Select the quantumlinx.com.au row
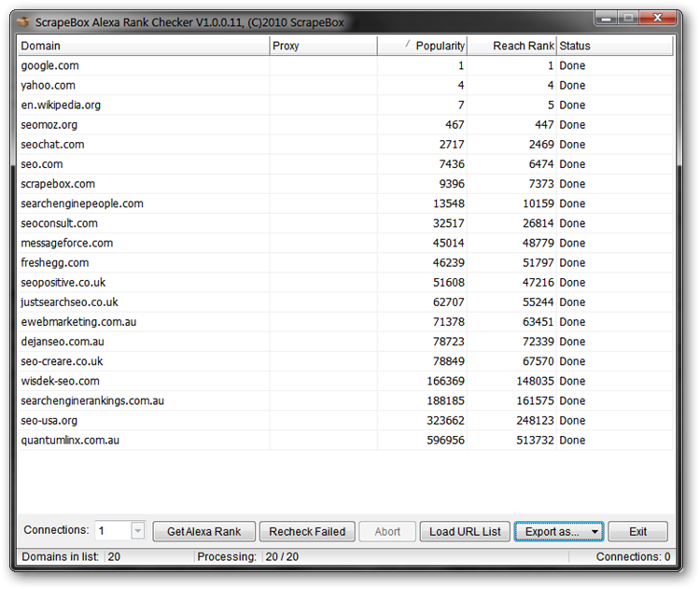This screenshot has width=700, height=589. point(70,440)
